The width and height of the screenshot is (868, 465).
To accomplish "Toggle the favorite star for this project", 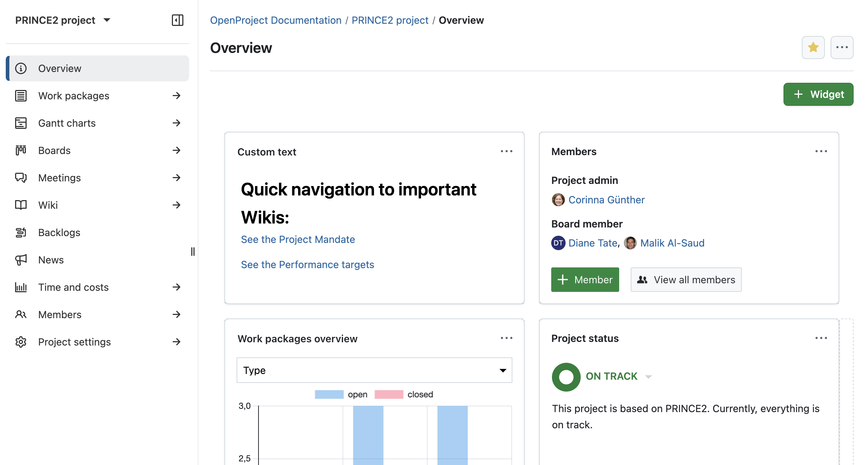I will 813,47.
